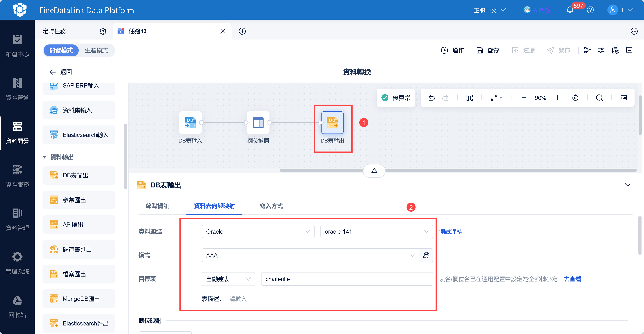Select the 欄位拆欄 node on canvas
The width and height of the screenshot is (644, 334).
258,123
